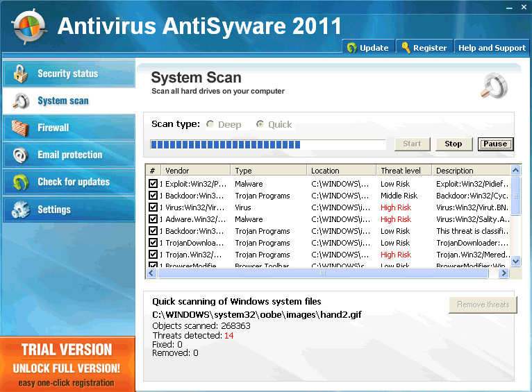Uncheck the Exploit:Win32 threat row checkbox
Image resolution: width=532 pixels, height=392 pixels.
point(153,184)
